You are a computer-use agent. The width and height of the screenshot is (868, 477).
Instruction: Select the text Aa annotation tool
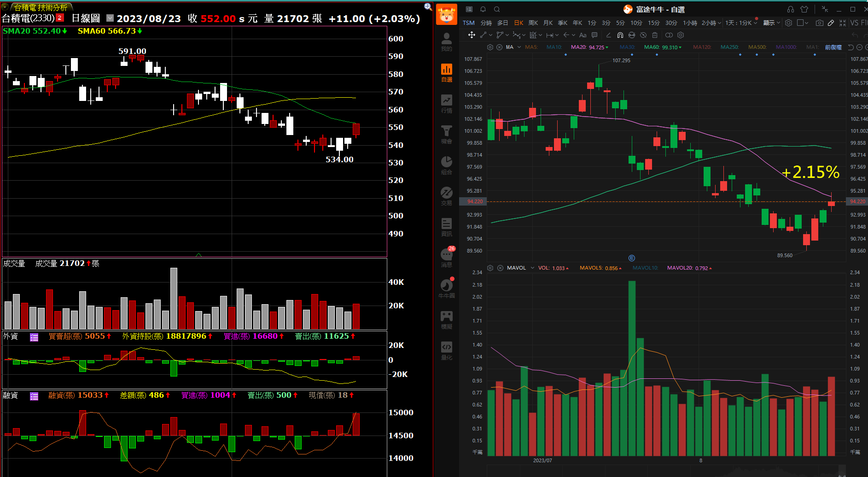point(583,35)
